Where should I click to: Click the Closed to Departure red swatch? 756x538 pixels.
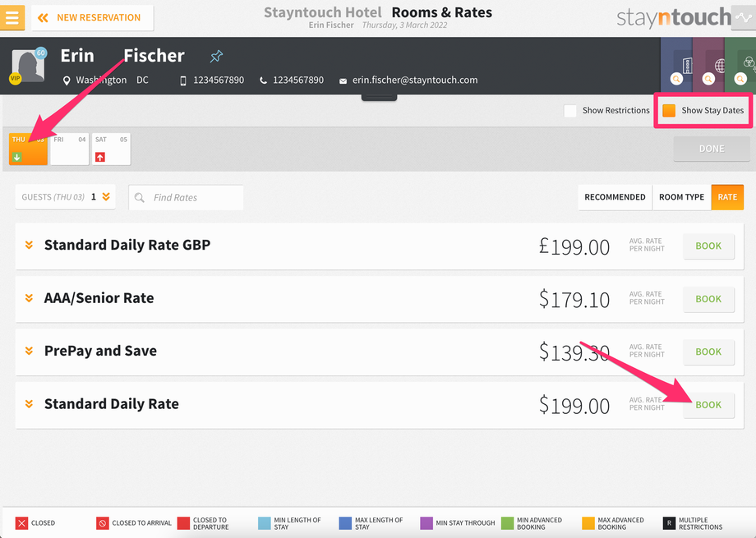click(183, 523)
